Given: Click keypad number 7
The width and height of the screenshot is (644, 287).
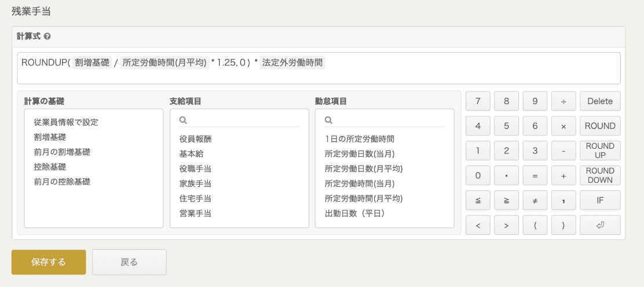Looking at the screenshot, I should [478, 101].
